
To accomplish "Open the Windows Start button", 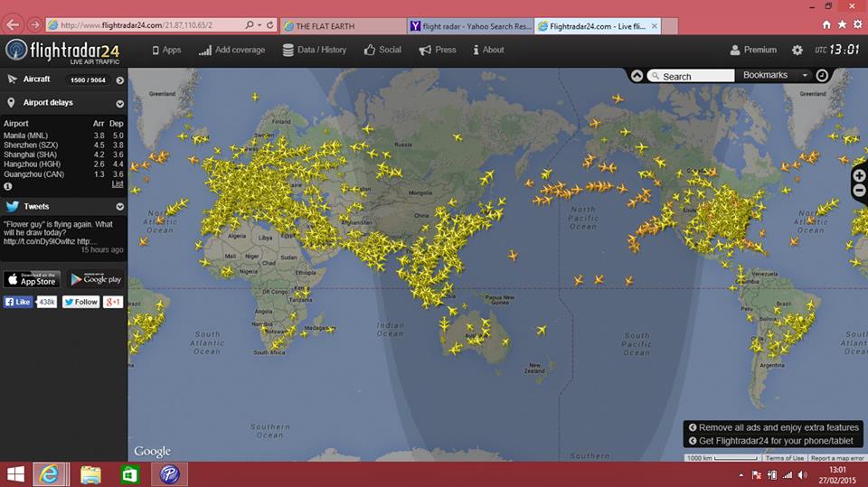I will point(15,474).
